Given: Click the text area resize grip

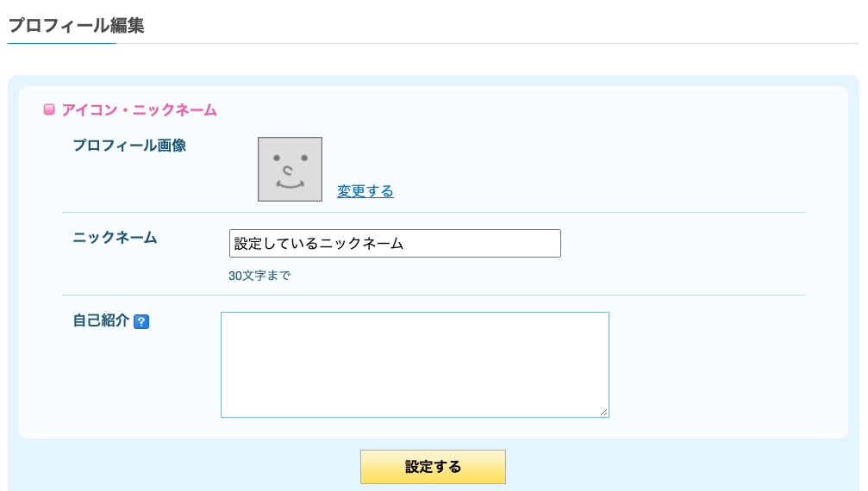Looking at the screenshot, I should pos(603,412).
